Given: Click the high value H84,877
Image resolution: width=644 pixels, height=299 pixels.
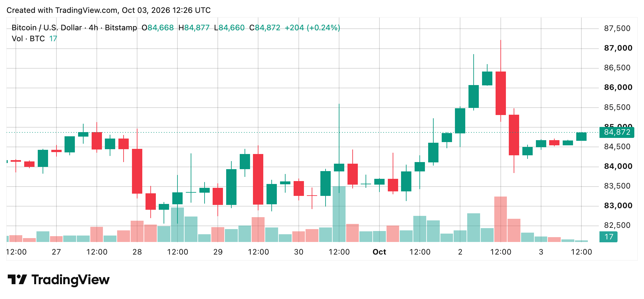Looking at the screenshot, I should pyautogui.click(x=194, y=28).
